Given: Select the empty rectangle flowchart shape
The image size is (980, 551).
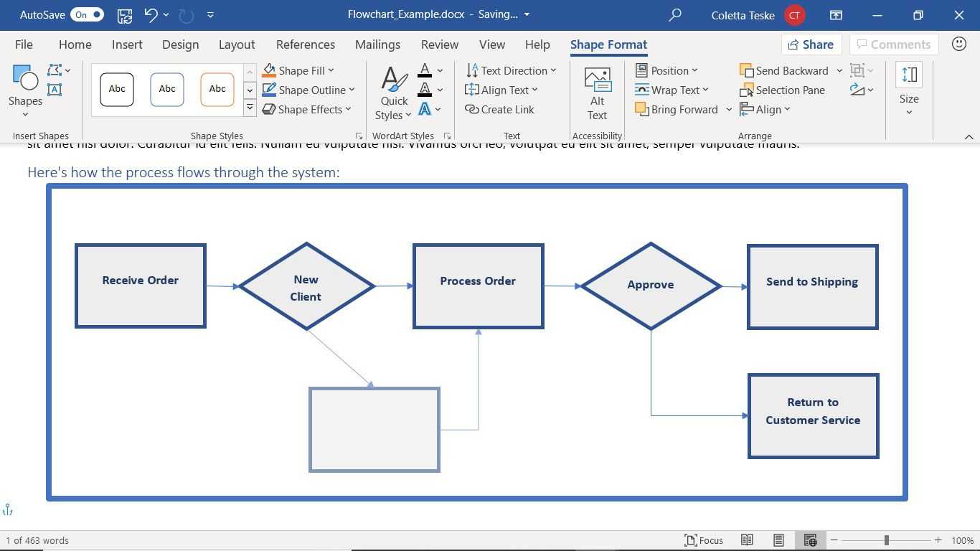Looking at the screenshot, I should point(374,430).
